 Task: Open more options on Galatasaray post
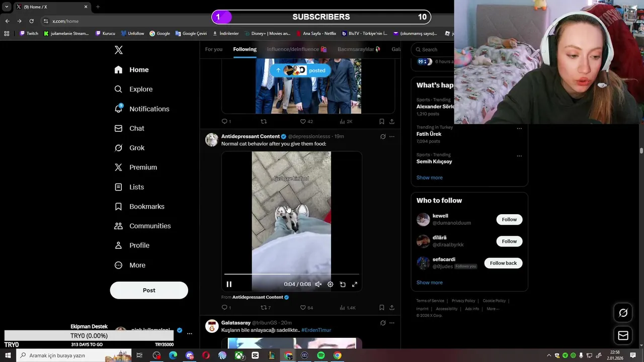click(392, 323)
